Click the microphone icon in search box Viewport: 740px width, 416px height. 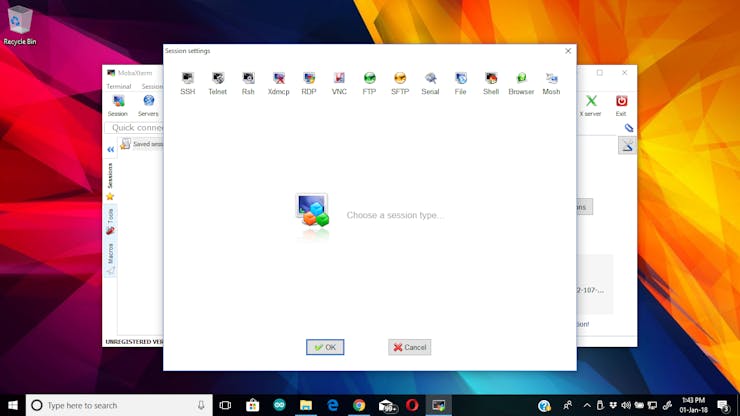tap(201, 405)
